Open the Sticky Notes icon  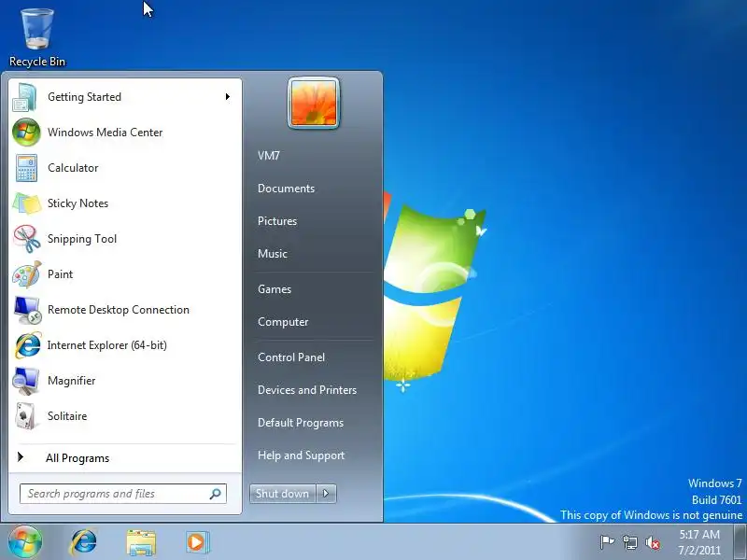[26, 203]
